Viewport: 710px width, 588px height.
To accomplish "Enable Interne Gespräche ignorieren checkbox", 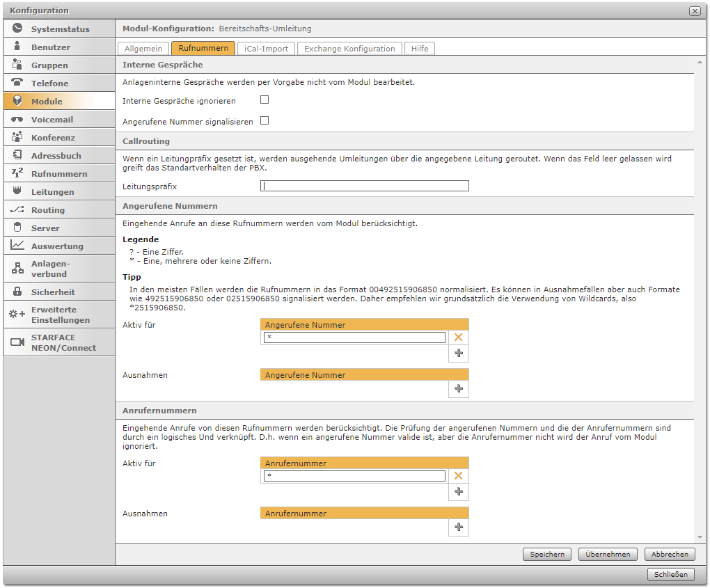I will click(265, 100).
